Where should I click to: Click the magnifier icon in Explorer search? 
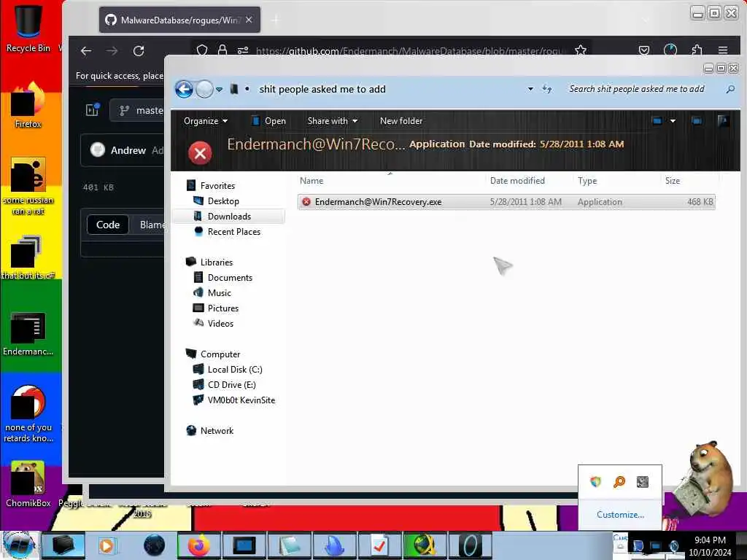[x=730, y=89]
